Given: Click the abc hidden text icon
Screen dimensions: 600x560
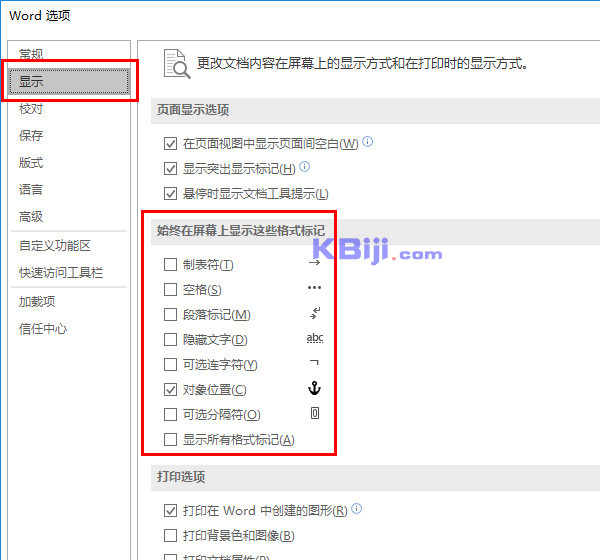Looking at the screenshot, I should point(315,338).
